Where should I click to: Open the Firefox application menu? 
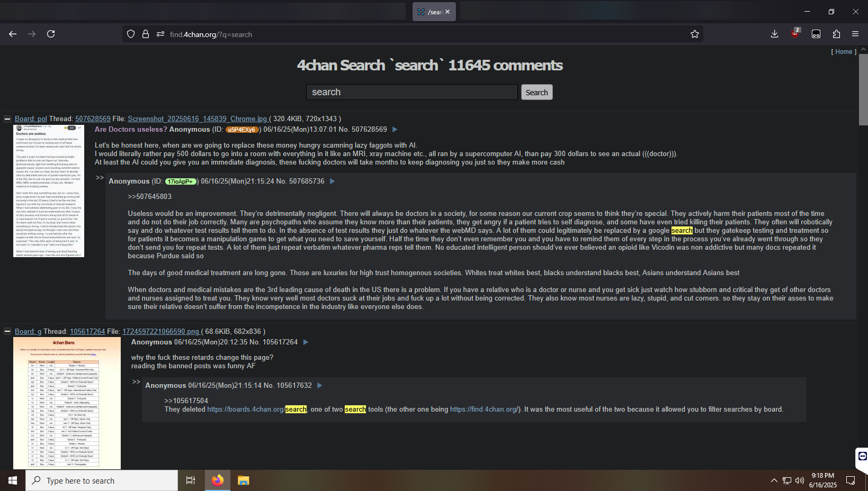(855, 34)
